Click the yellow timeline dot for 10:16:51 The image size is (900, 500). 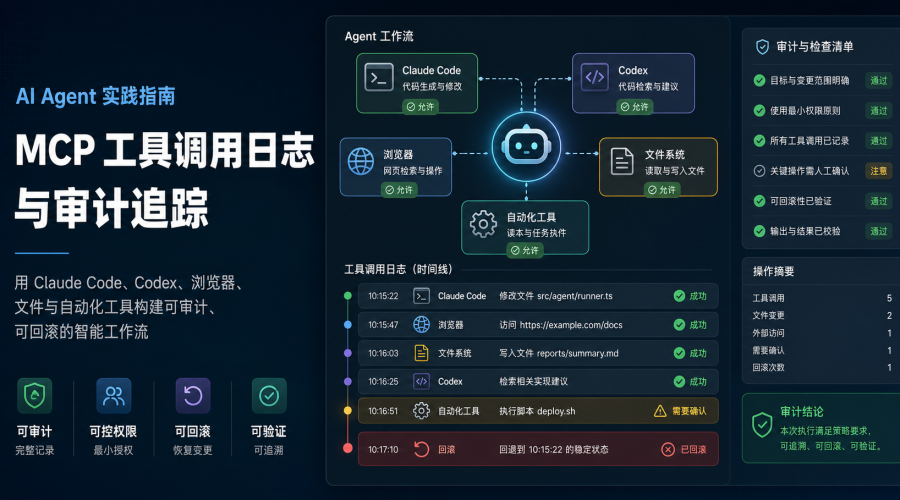tap(348, 410)
